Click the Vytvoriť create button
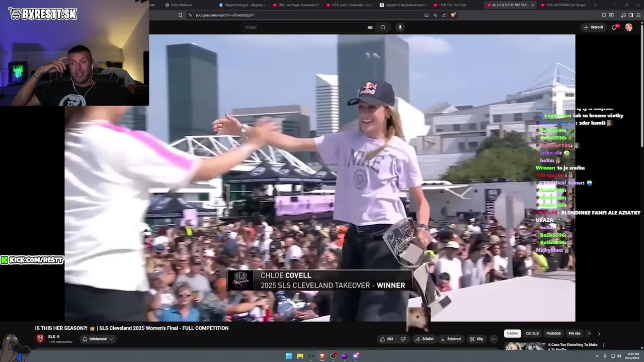 click(x=593, y=27)
